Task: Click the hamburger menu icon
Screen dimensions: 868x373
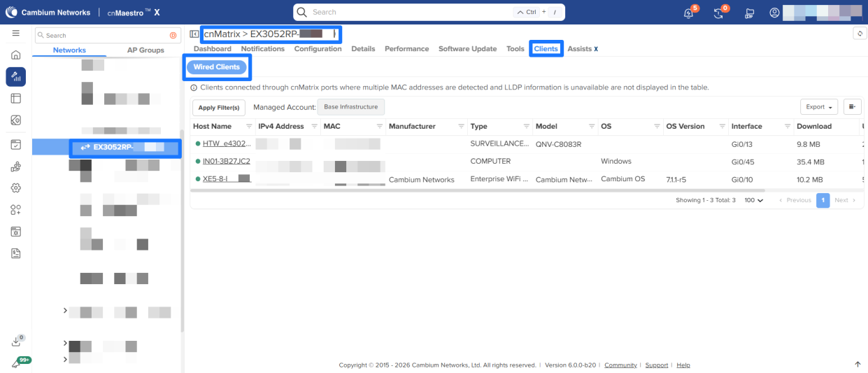Action: tap(15, 34)
